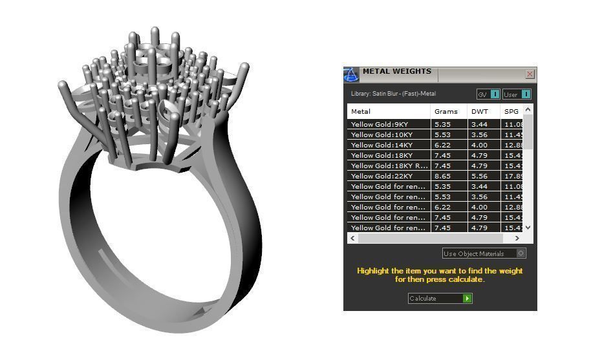Viewport: 602px width, 364px height.
Task: Select the Yellow Gold:10KY row
Action: [x=435, y=134]
